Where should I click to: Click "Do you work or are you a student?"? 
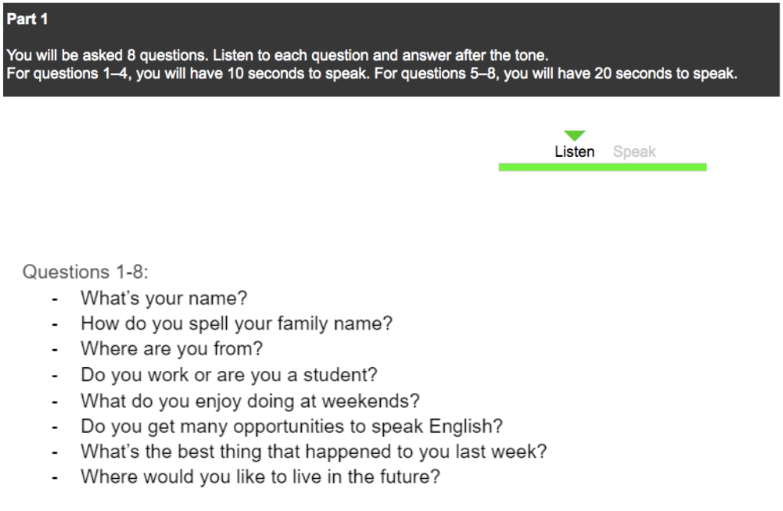tap(229, 375)
